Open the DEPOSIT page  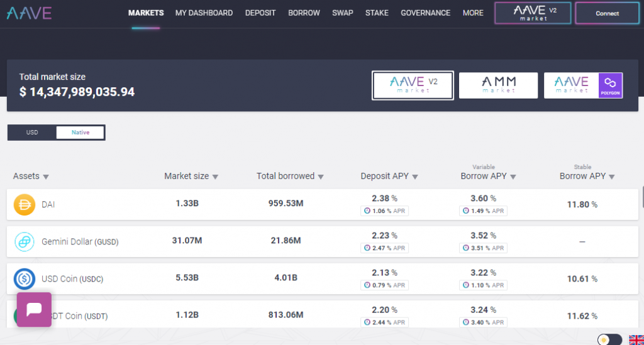(x=260, y=13)
